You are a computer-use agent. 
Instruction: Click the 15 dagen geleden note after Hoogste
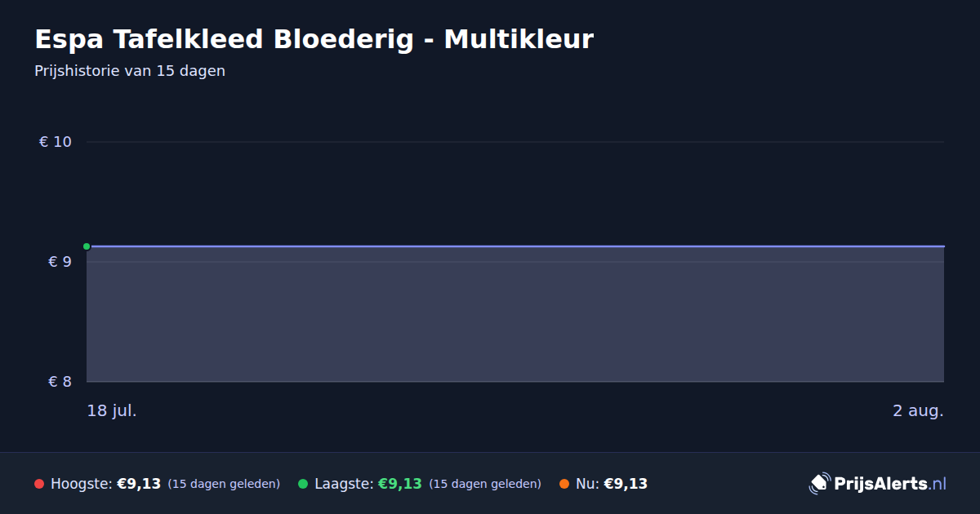click(224, 484)
